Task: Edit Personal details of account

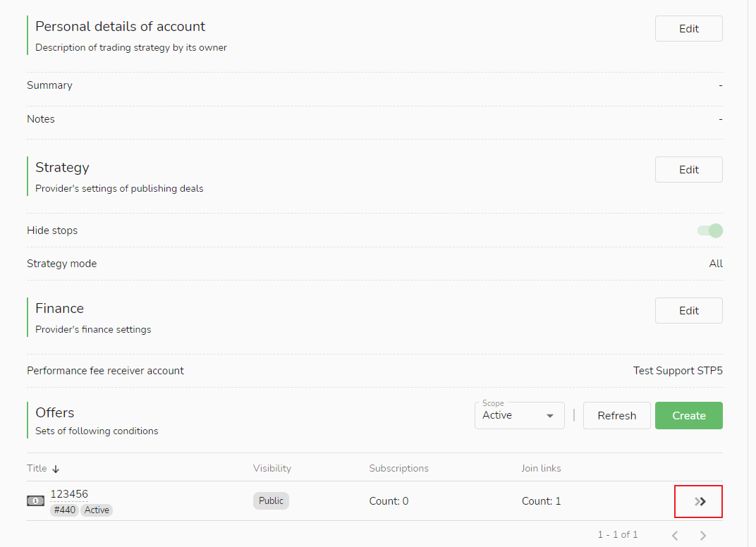Action: [x=688, y=29]
